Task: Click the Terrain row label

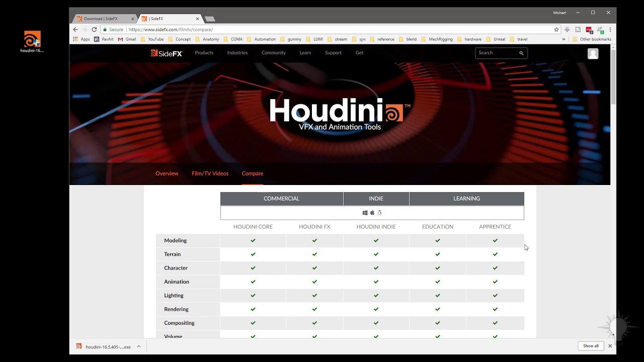Action: coord(173,254)
